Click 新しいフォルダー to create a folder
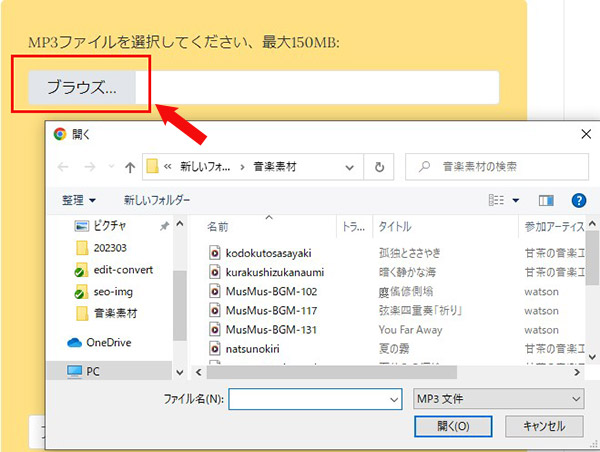This screenshot has height=452, width=600. (x=158, y=200)
